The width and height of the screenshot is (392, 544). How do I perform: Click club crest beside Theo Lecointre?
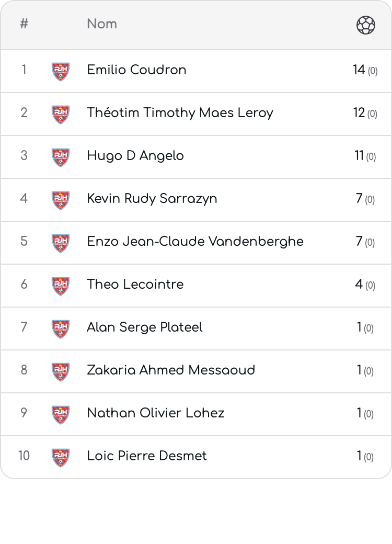[61, 286]
